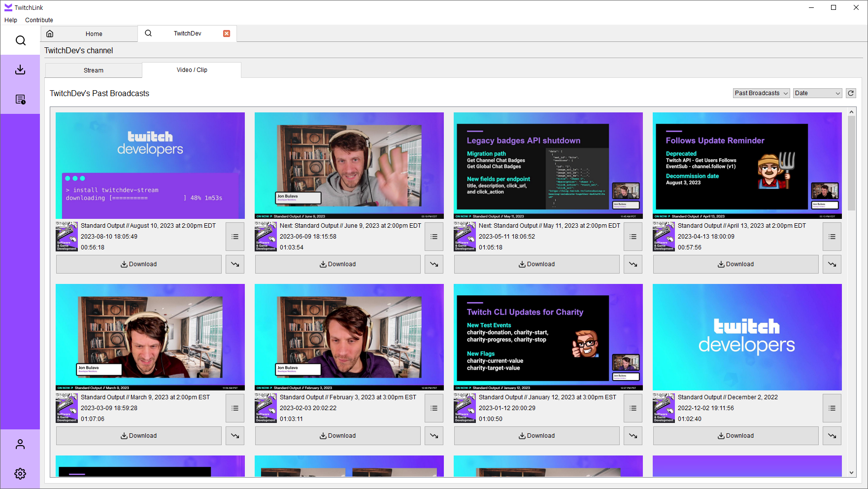Open the February 3, 2023 broadcast thumbnail

point(349,337)
